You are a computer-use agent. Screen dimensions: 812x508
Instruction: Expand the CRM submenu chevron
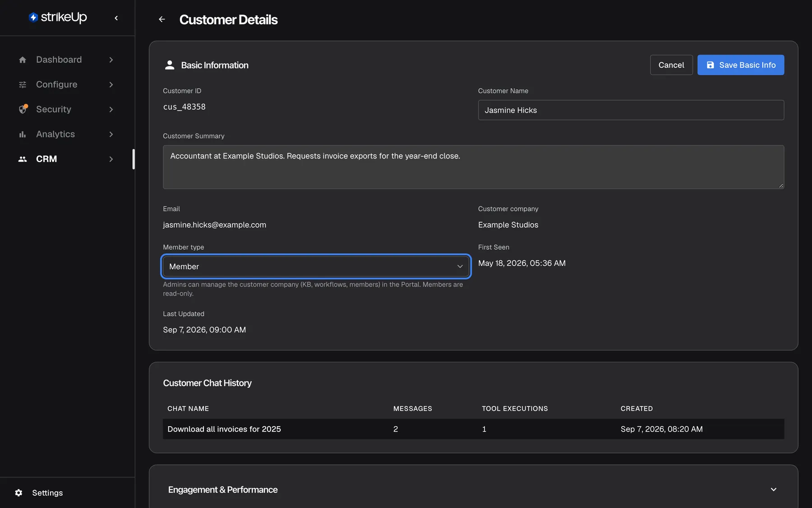coord(111,159)
